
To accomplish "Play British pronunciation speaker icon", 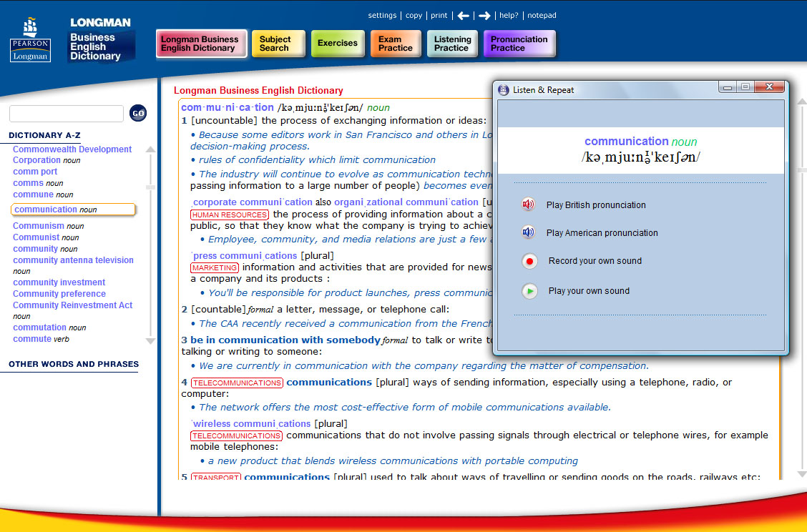I will (529, 205).
